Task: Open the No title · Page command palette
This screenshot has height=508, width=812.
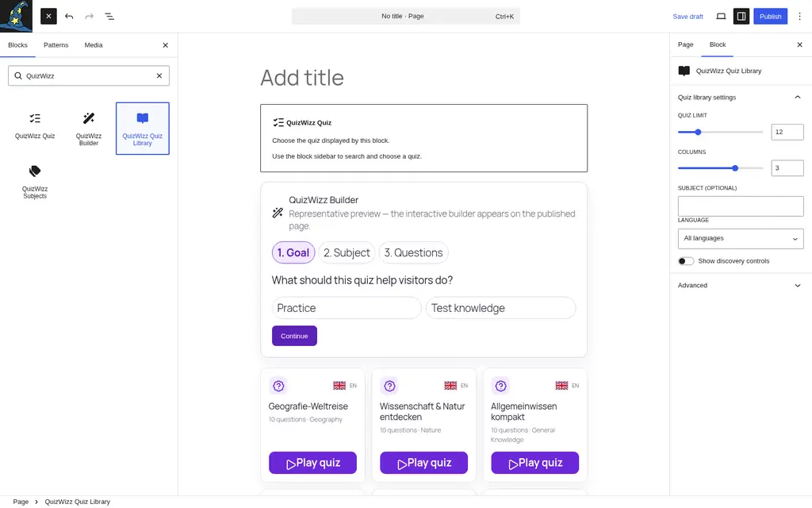Action: [405, 16]
